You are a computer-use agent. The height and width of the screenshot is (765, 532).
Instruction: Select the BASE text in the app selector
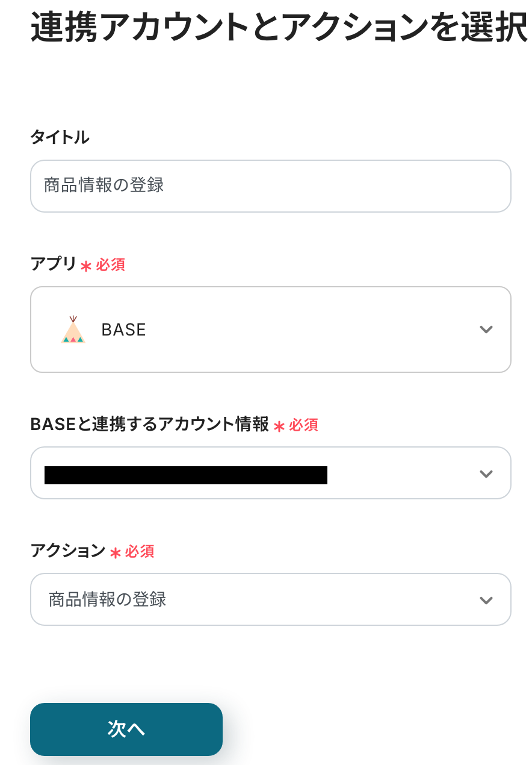point(124,330)
